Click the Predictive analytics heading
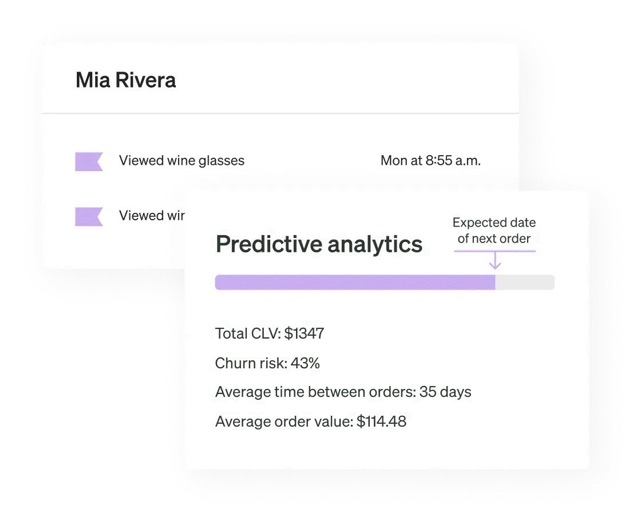This screenshot has height=520, width=640. tap(319, 244)
